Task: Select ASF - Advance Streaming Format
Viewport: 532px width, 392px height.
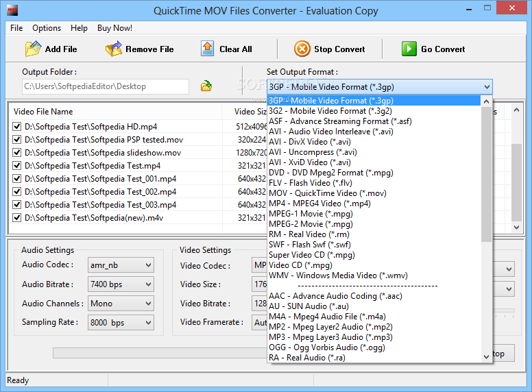Action: (x=374, y=121)
